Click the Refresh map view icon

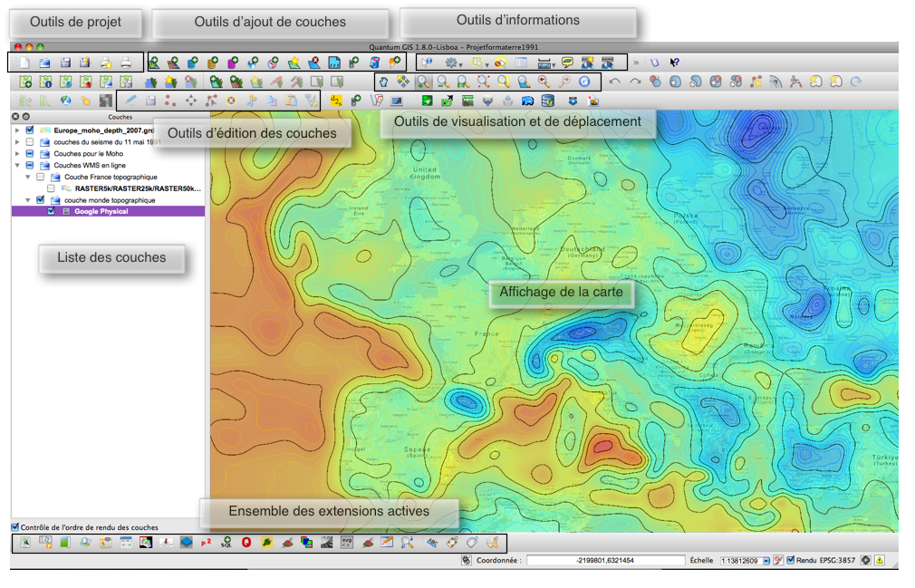click(583, 82)
